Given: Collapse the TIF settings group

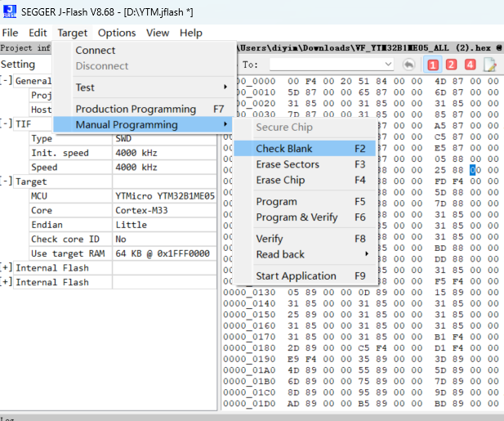Looking at the screenshot, I should tap(6, 123).
